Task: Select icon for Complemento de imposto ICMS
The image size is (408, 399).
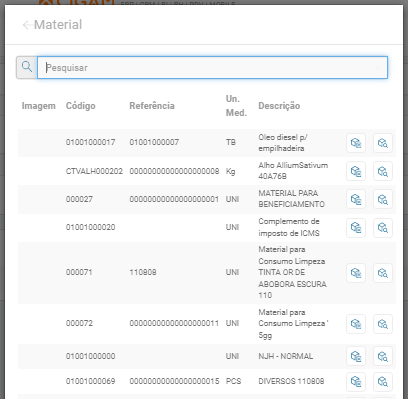Action: pyautogui.click(x=356, y=228)
